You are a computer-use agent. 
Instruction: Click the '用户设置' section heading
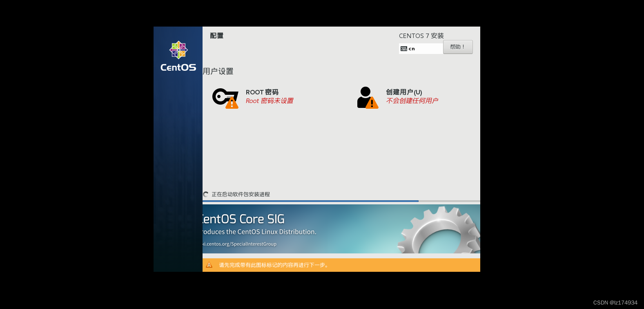coord(218,71)
